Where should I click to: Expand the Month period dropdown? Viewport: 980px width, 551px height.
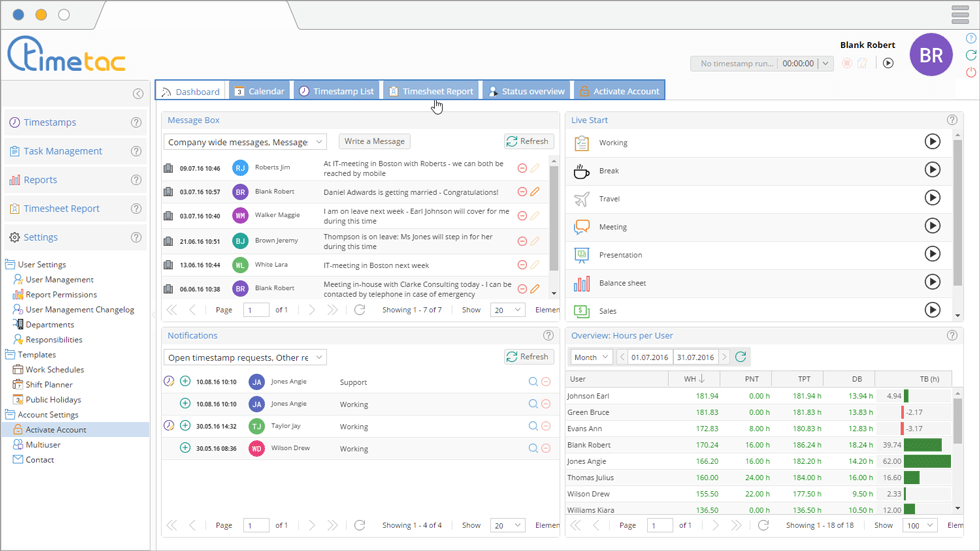(x=591, y=357)
